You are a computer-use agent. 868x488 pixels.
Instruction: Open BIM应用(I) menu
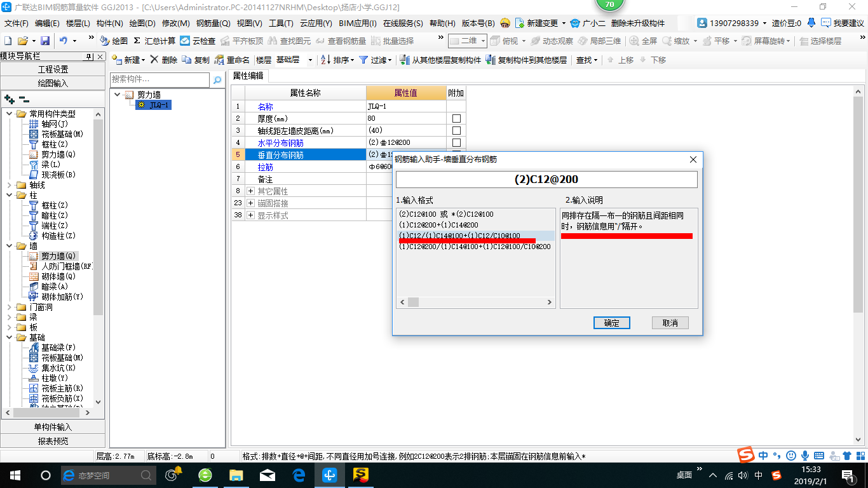tap(358, 23)
